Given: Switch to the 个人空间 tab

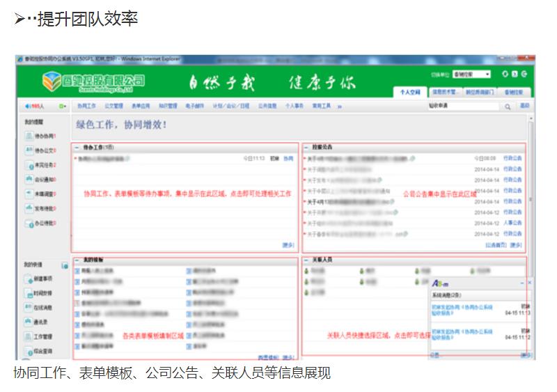Looking at the screenshot, I should (x=409, y=92).
